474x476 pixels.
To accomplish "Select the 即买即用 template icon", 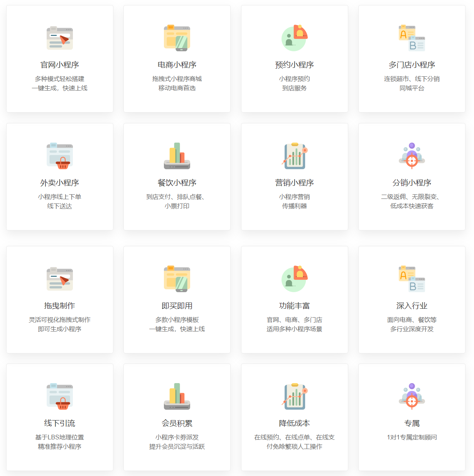I will click(177, 278).
